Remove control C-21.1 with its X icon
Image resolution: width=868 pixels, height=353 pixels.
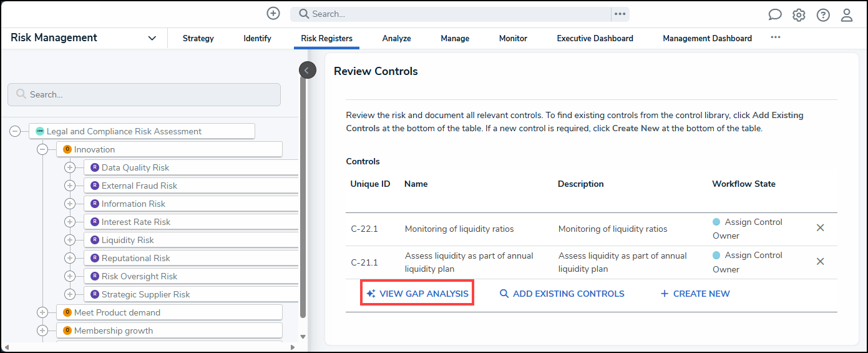821,261
